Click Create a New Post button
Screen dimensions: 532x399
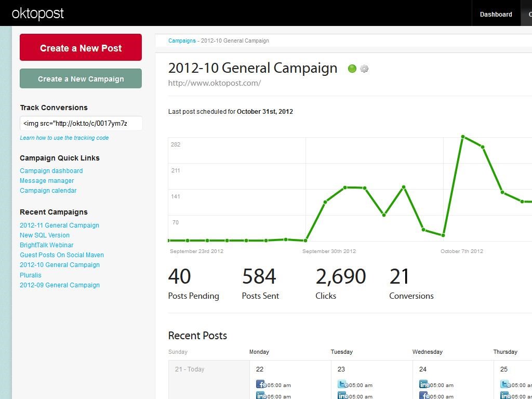click(81, 47)
